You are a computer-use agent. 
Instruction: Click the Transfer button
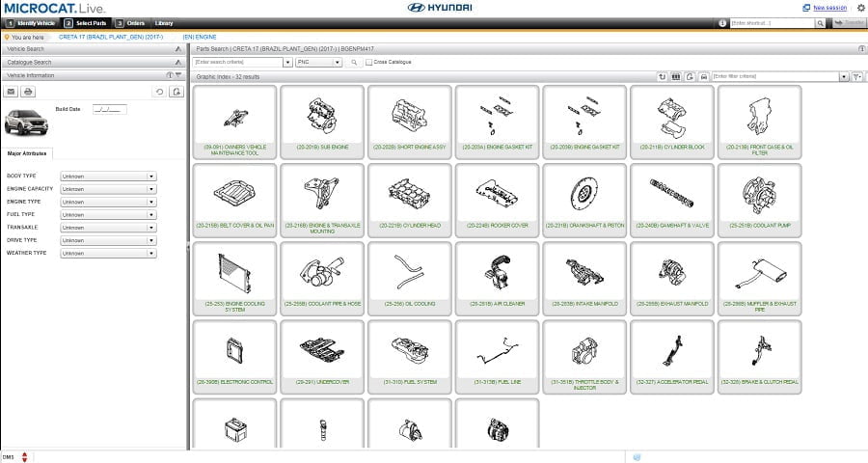point(849,23)
